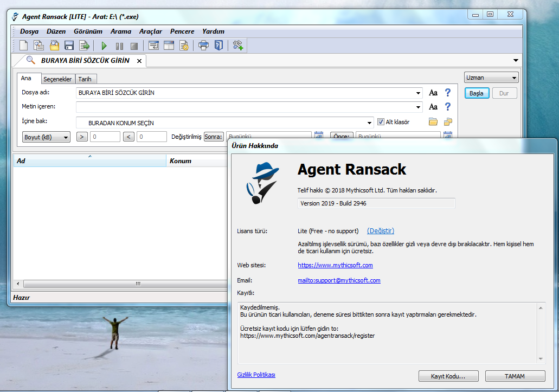Open the Arama menu

[121, 31]
